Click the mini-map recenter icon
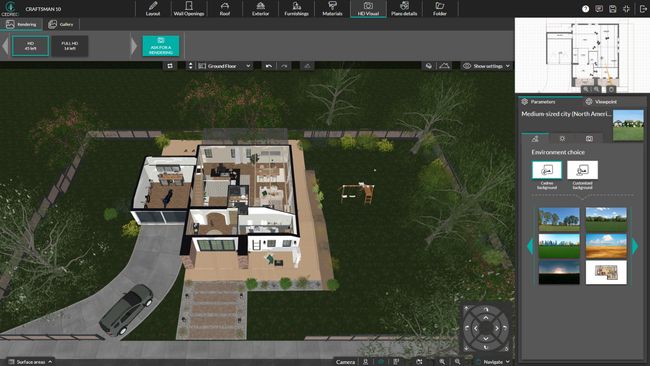Viewport: 650px width, 366px height. point(611,89)
